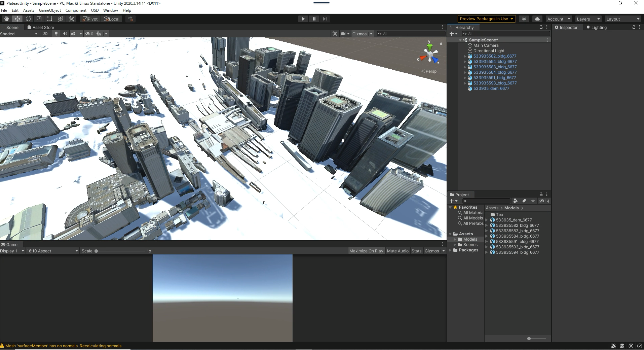644x350 pixels.
Task: Select the Rect Transform tool
Action: tap(50, 19)
